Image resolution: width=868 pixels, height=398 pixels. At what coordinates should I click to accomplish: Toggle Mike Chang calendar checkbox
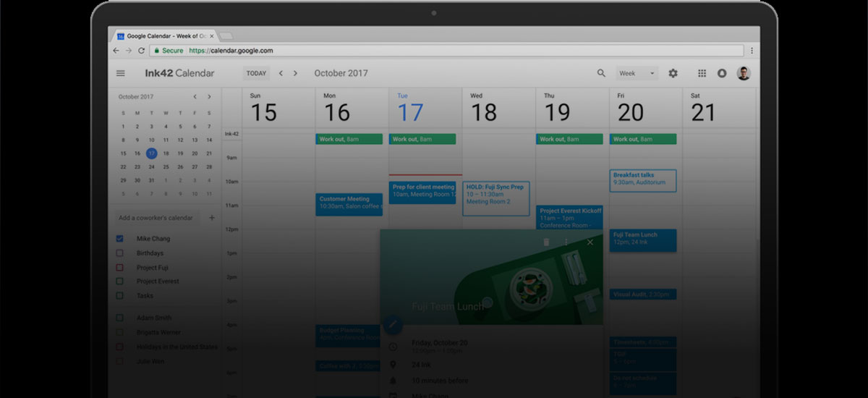pyautogui.click(x=120, y=239)
